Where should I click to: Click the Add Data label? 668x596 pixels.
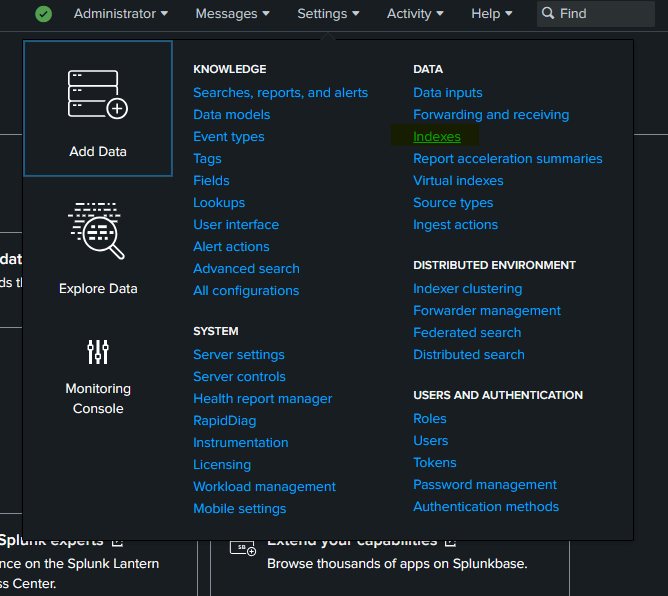[x=98, y=152]
